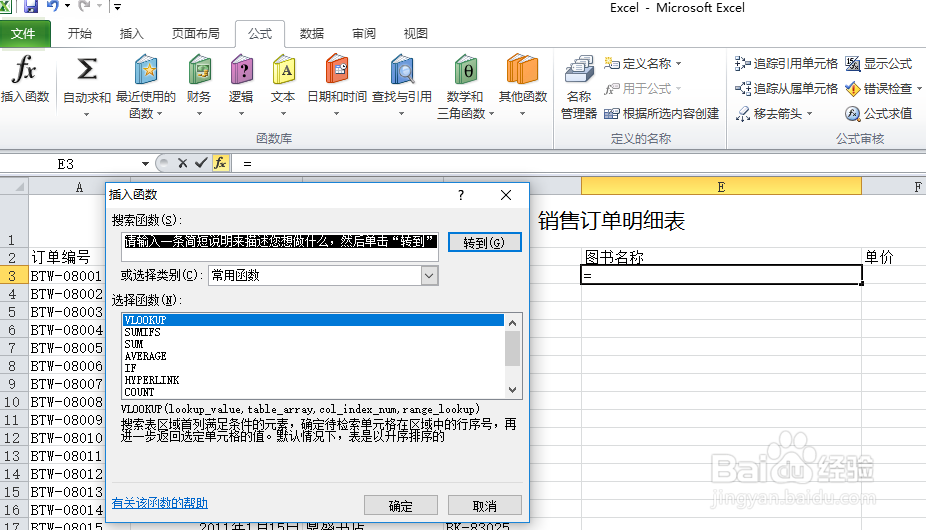Open the help on this function link
Image resolution: width=926 pixels, height=530 pixels.
[x=159, y=503]
